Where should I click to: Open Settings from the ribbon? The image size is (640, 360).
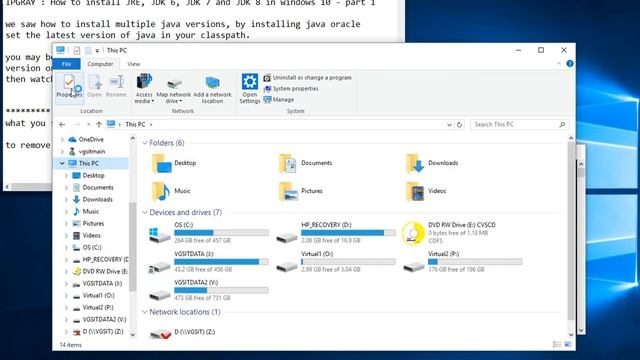[x=249, y=88]
